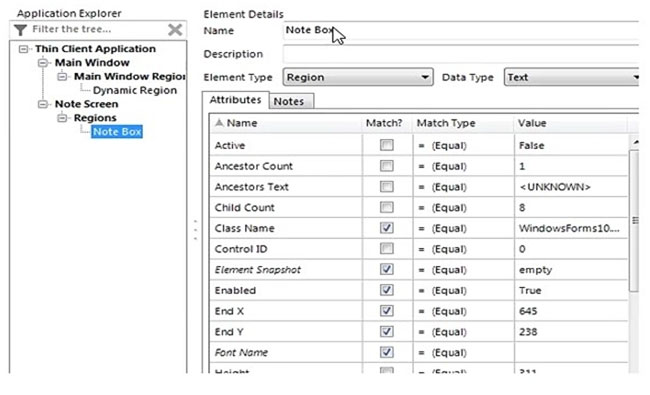
Task: Collapse the Regions tree node
Action: pyautogui.click(x=62, y=118)
